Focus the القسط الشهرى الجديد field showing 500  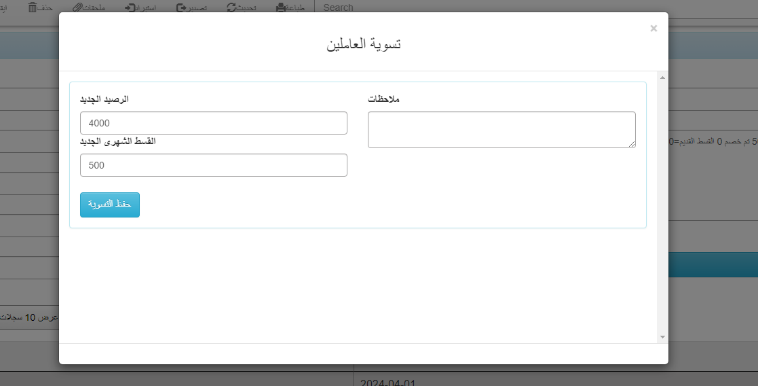click(x=214, y=165)
